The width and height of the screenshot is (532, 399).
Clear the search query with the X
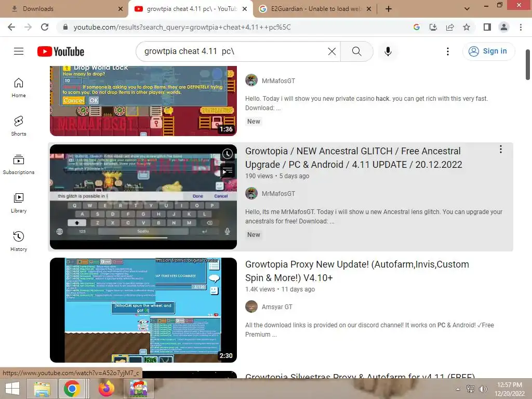coord(332,51)
